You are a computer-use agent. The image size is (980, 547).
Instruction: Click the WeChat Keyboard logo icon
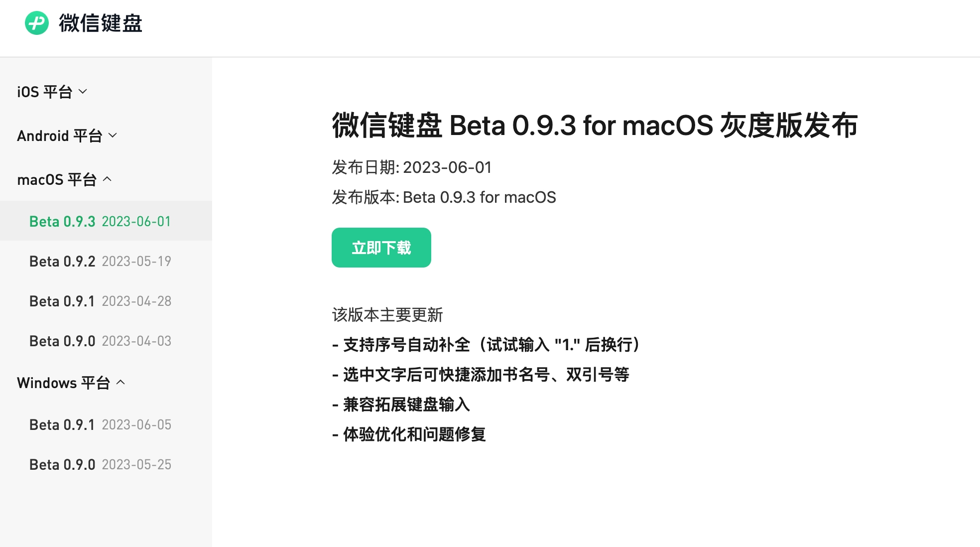[36, 22]
